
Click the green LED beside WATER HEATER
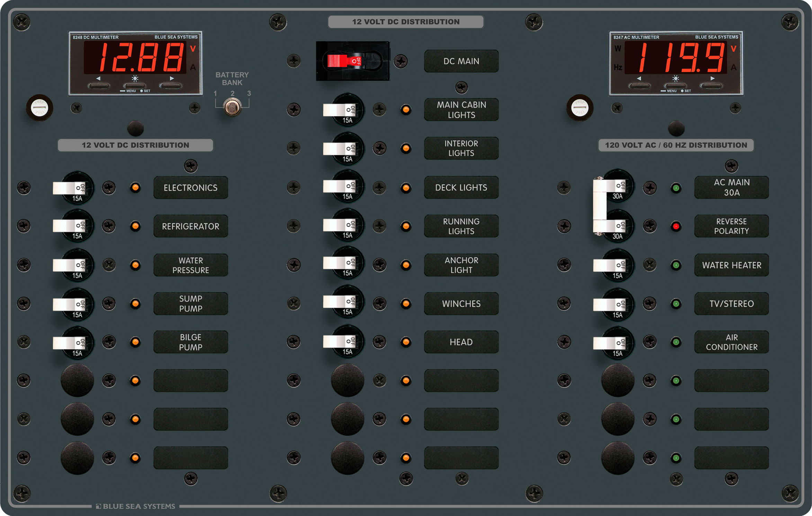click(x=676, y=265)
